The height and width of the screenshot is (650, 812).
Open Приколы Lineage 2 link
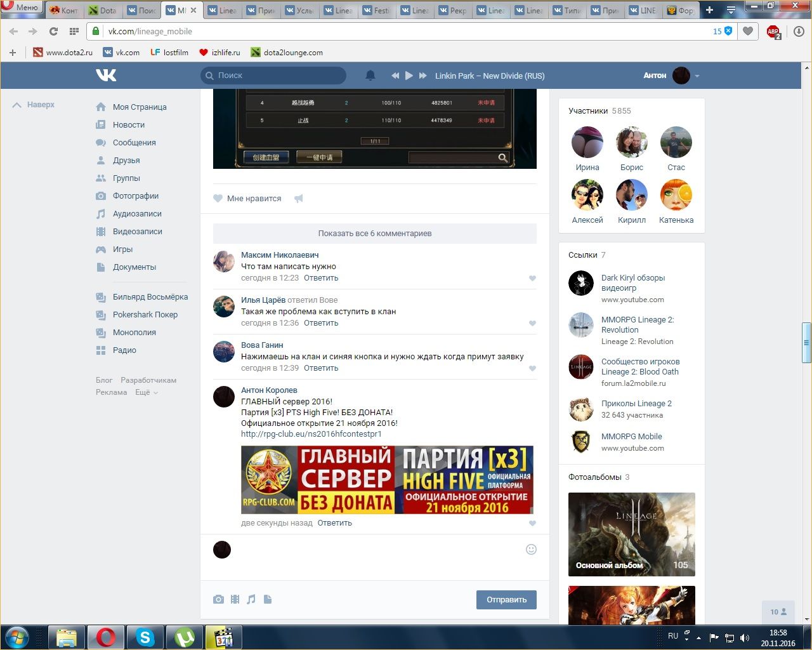pos(636,403)
